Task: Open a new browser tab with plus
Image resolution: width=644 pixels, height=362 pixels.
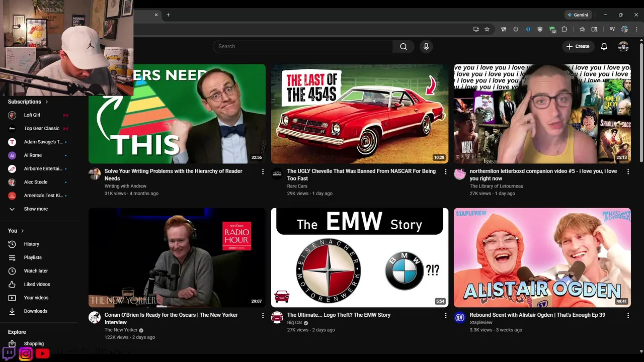Action: click(168, 15)
